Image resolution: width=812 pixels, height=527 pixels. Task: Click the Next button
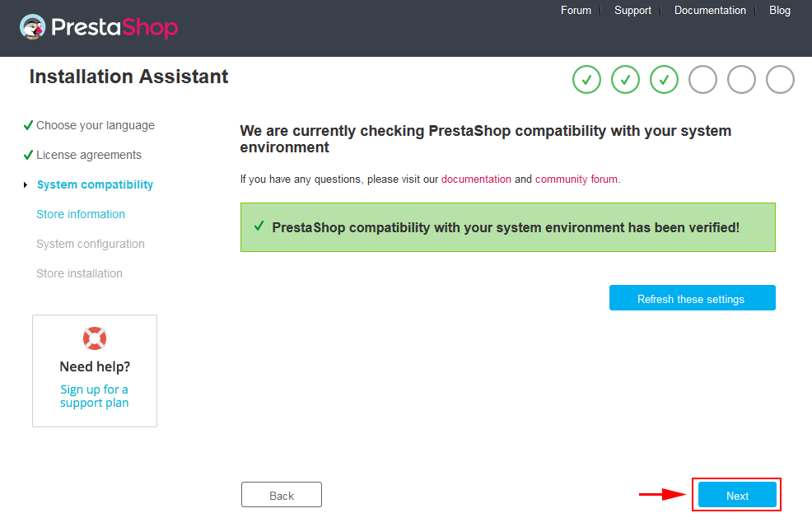tap(737, 495)
